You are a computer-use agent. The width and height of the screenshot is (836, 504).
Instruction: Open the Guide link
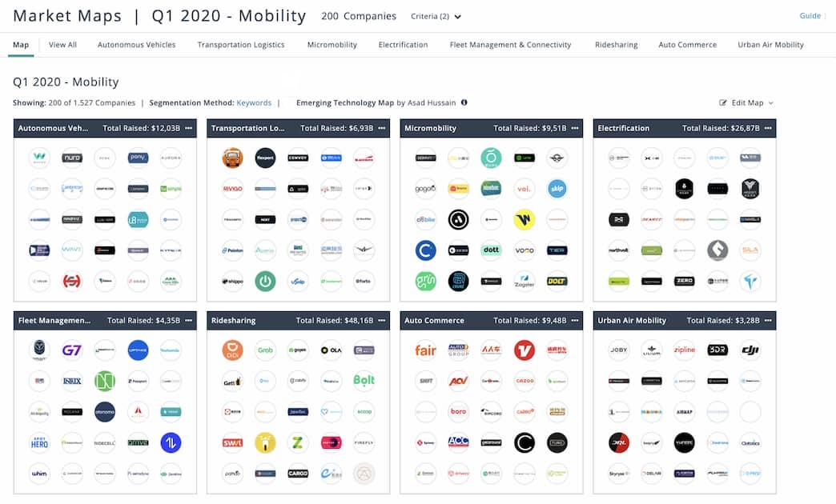pyautogui.click(x=810, y=16)
